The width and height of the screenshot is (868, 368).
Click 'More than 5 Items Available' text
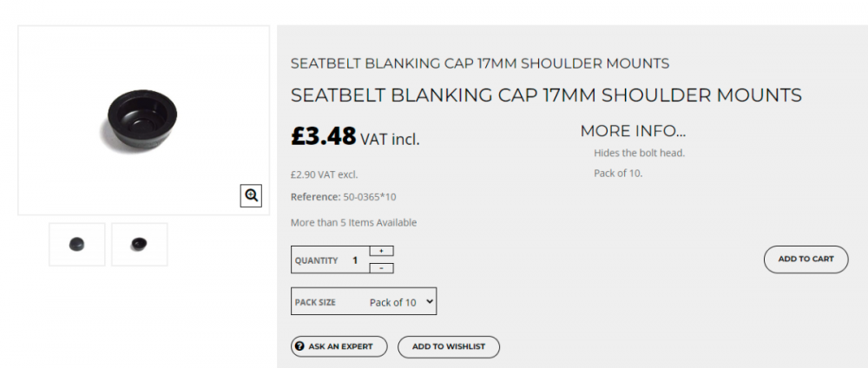coord(353,223)
